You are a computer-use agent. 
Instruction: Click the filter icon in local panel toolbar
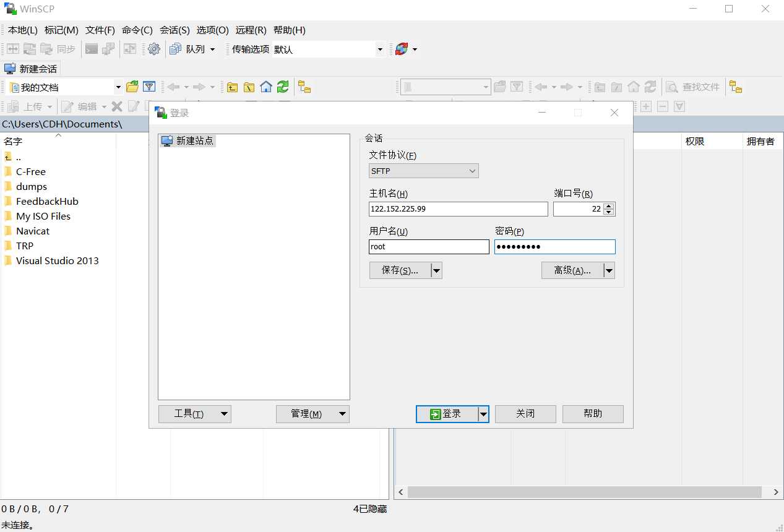click(x=149, y=87)
